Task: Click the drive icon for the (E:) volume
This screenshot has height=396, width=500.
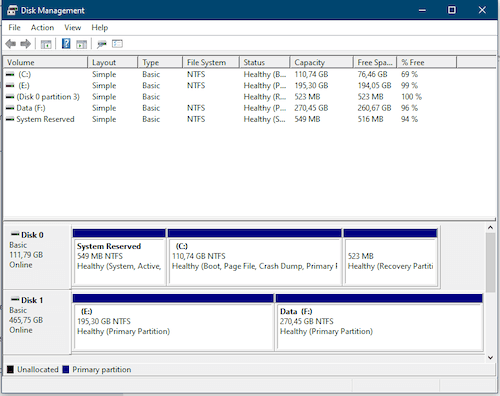Action: tap(10, 86)
